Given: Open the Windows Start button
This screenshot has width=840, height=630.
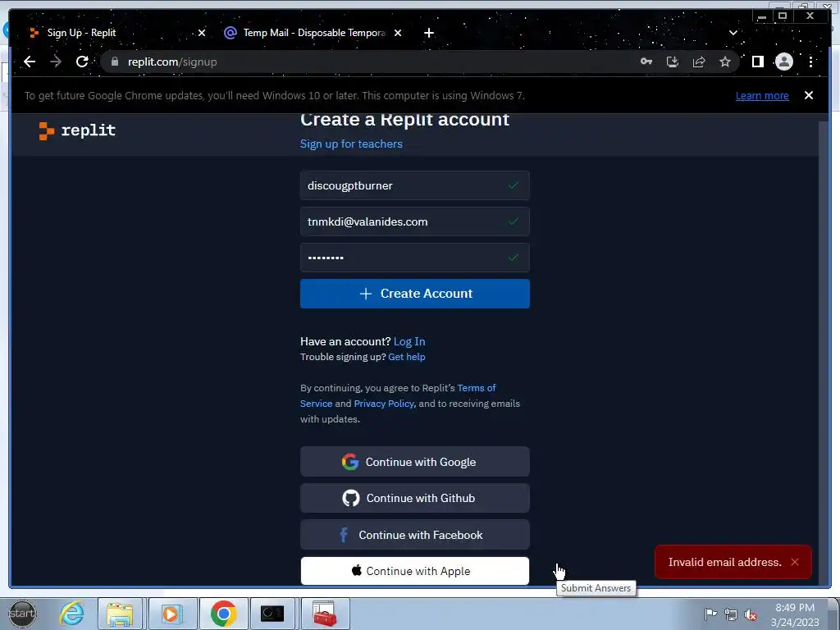Looking at the screenshot, I should (22, 614).
